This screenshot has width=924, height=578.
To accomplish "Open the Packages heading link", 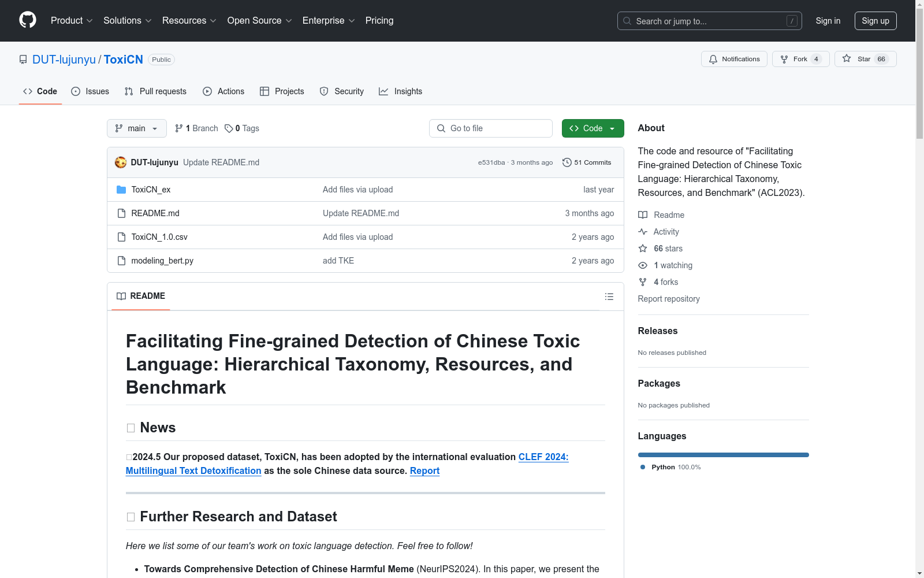I will (x=659, y=383).
